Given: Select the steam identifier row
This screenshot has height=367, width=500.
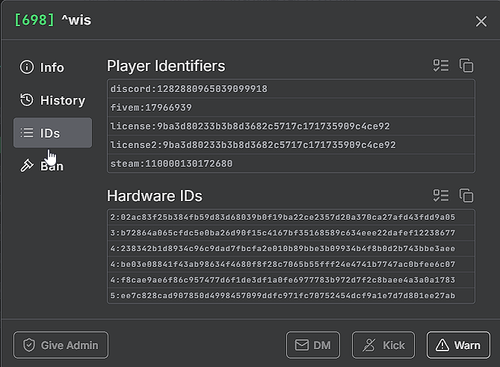Looking at the screenshot, I should (291, 163).
